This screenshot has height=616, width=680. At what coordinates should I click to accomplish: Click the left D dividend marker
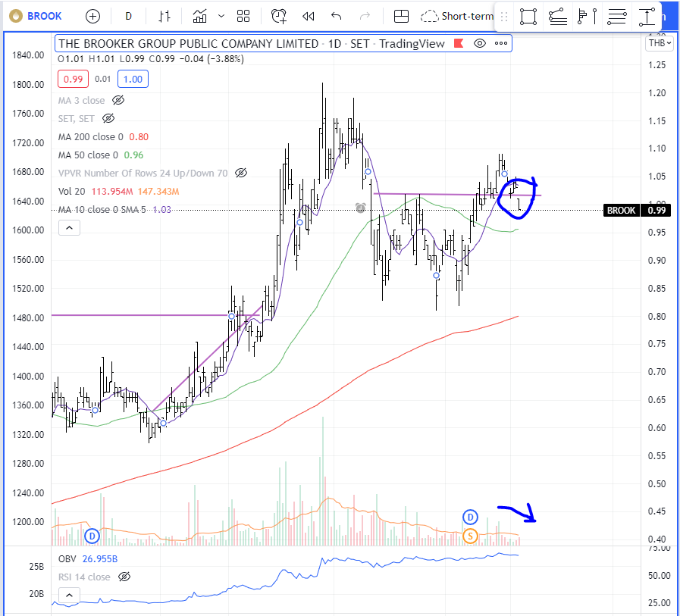click(x=92, y=536)
